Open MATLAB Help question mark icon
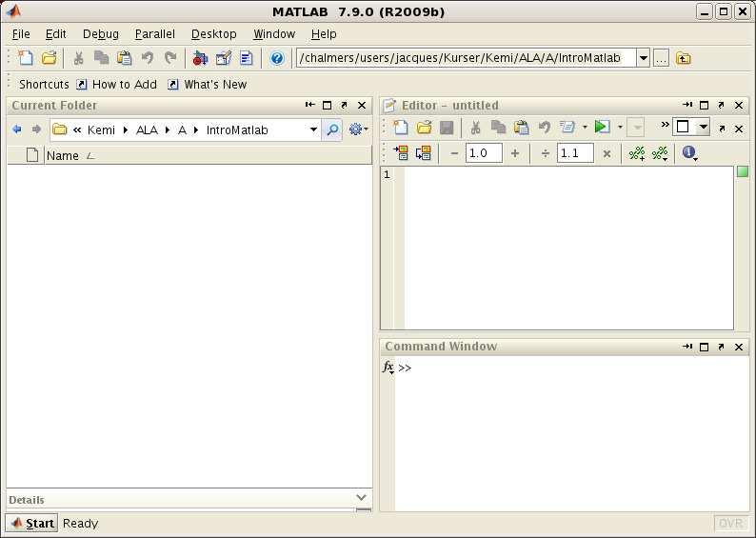 click(277, 58)
